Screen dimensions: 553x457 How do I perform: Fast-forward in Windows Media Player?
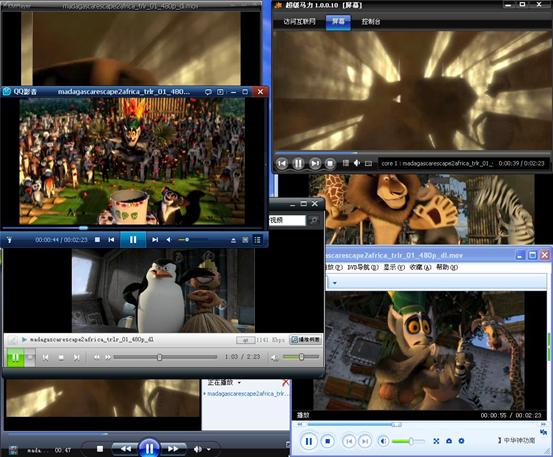173,449
